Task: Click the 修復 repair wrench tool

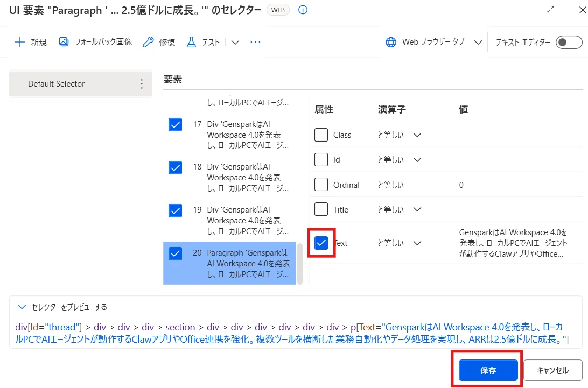Action: pos(159,42)
